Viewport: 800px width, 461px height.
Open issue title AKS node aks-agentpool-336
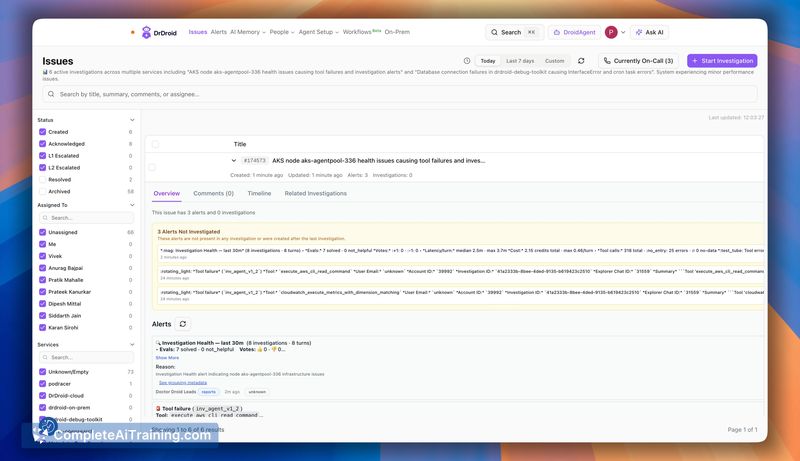click(379, 160)
